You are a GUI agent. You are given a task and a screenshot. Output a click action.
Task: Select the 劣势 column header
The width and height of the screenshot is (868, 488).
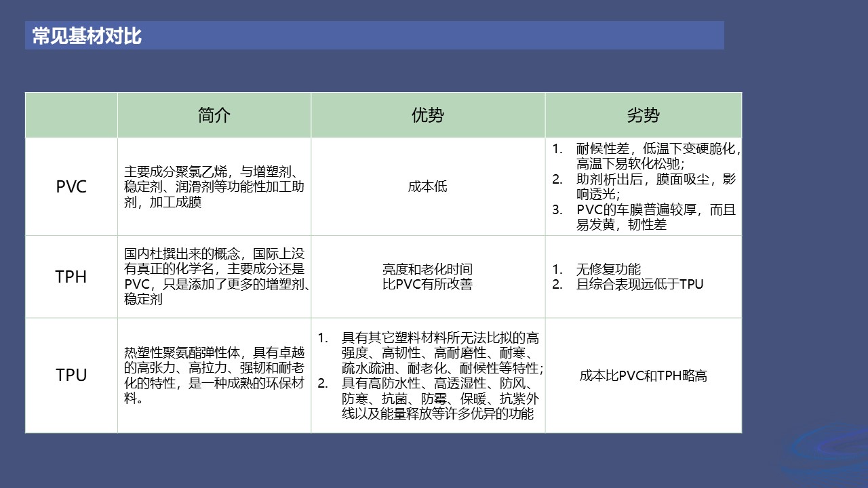point(643,115)
